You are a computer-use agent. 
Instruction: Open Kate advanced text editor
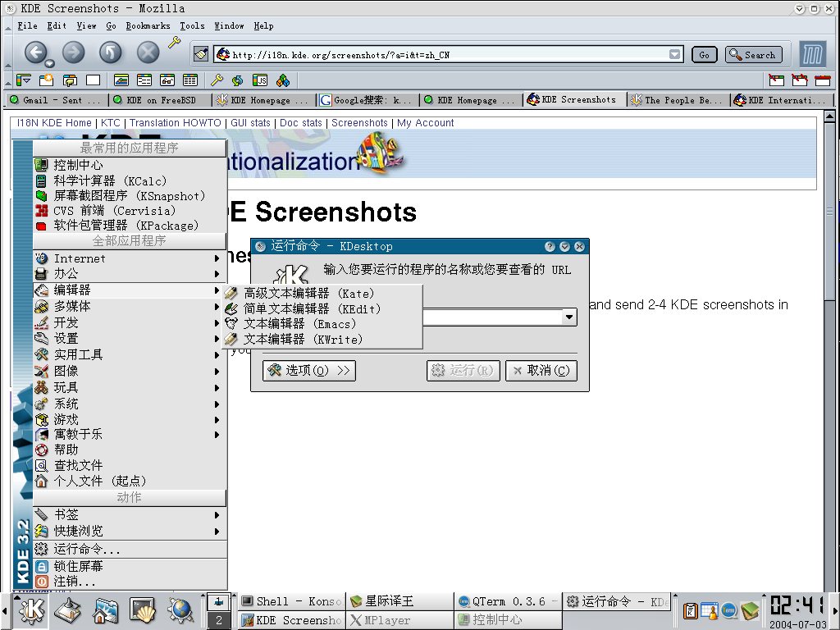(324, 293)
